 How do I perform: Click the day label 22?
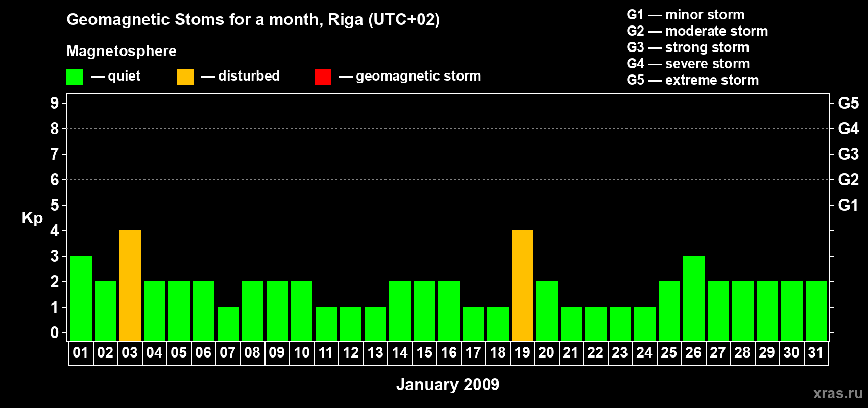(595, 352)
